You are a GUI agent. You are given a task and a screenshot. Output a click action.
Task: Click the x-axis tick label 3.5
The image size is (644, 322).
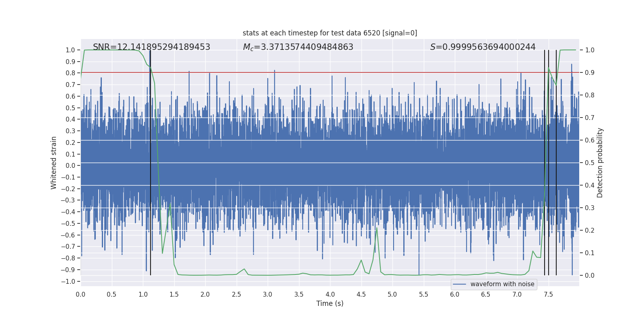click(299, 295)
